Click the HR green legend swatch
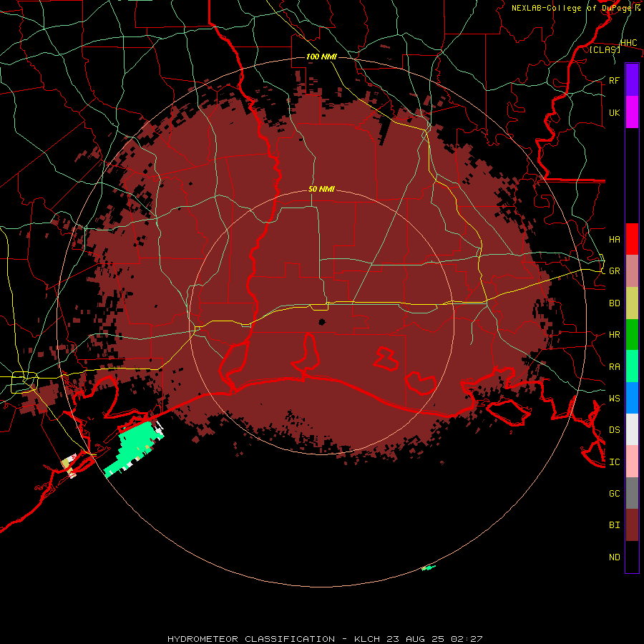 click(632, 334)
